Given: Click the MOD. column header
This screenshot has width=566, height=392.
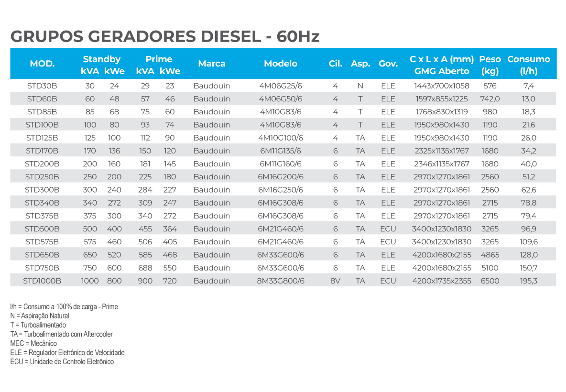Looking at the screenshot, I should [x=42, y=64].
